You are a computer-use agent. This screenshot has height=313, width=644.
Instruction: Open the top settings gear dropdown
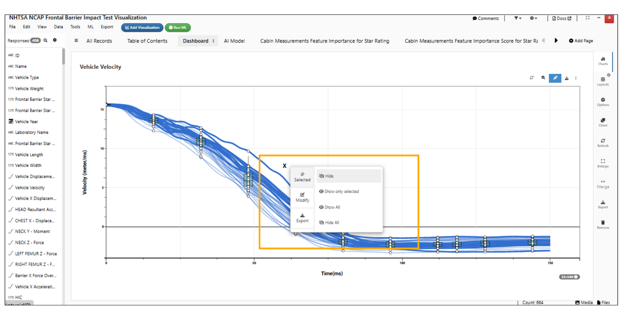[533, 18]
